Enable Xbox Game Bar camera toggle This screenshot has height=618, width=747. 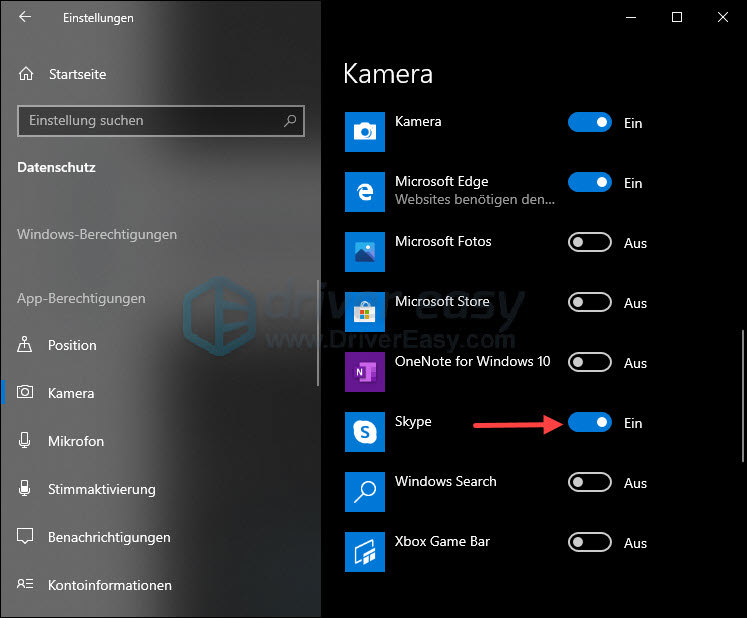590,543
